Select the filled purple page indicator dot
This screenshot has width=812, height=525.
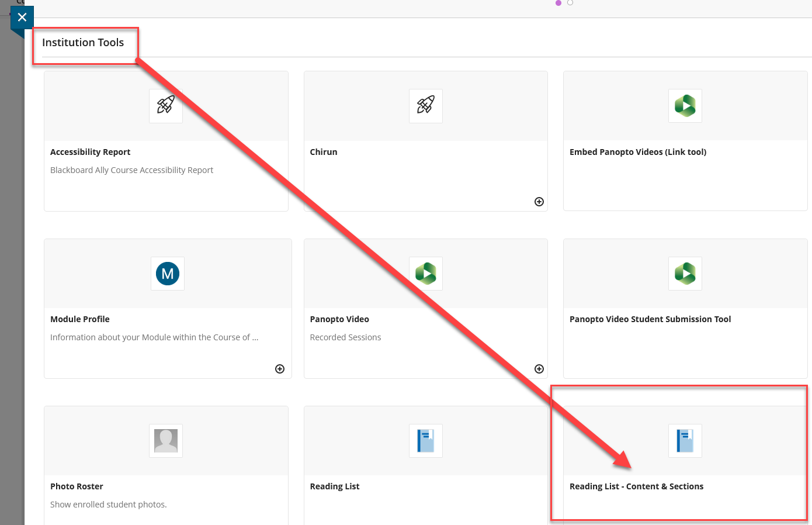coord(558,3)
